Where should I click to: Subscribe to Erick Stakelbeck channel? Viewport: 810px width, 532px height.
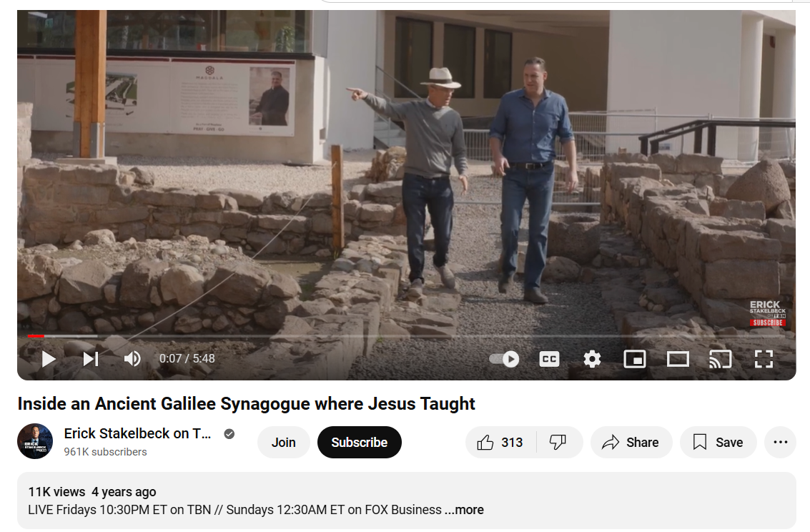coord(359,442)
